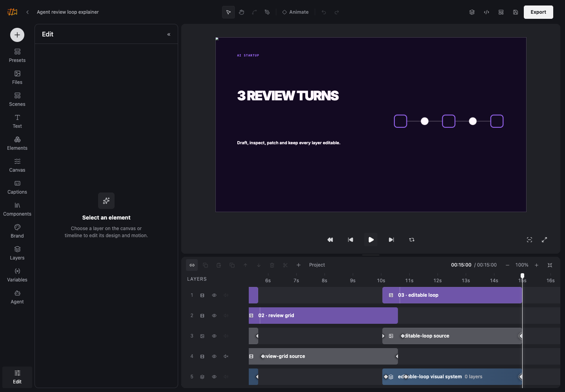The image size is (565, 392).
Task: Click the Animate button
Action: (x=295, y=12)
